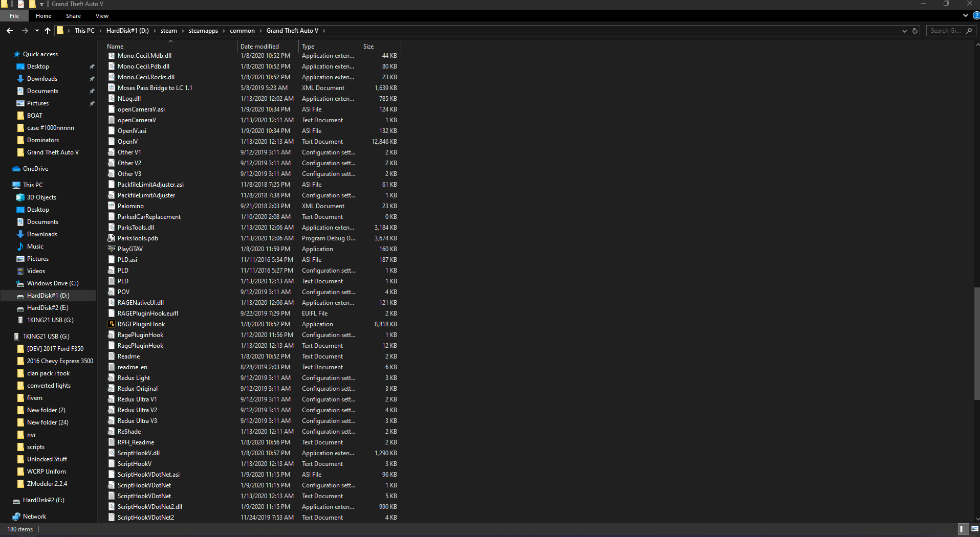Select the file ScriptHookVDotNet2.dll
Screen dimensions: 980x537
(x=150, y=507)
